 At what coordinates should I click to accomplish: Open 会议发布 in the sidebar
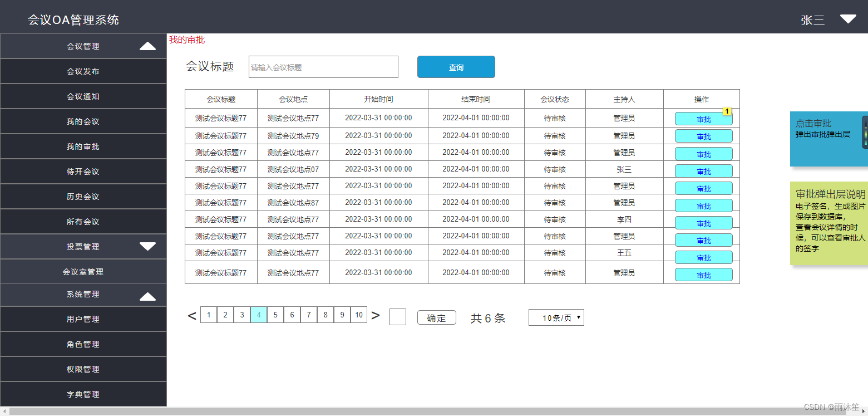click(x=83, y=71)
